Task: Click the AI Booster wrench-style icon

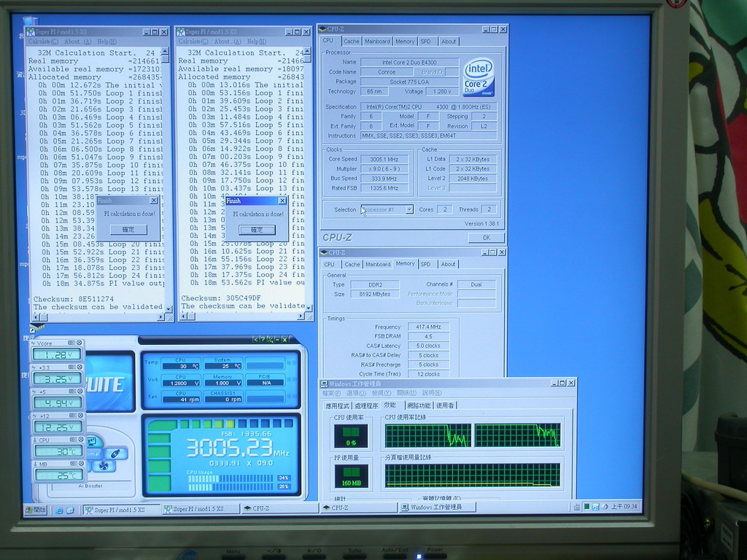Action: click(x=115, y=454)
